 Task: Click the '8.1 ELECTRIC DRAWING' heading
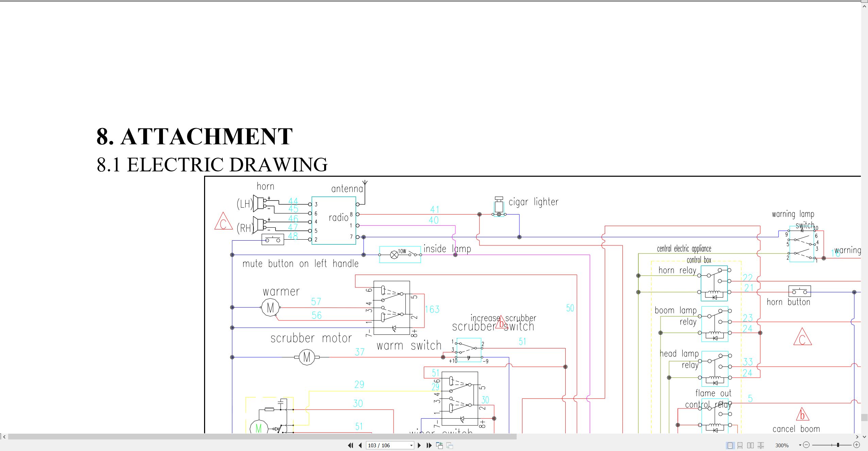(x=212, y=165)
